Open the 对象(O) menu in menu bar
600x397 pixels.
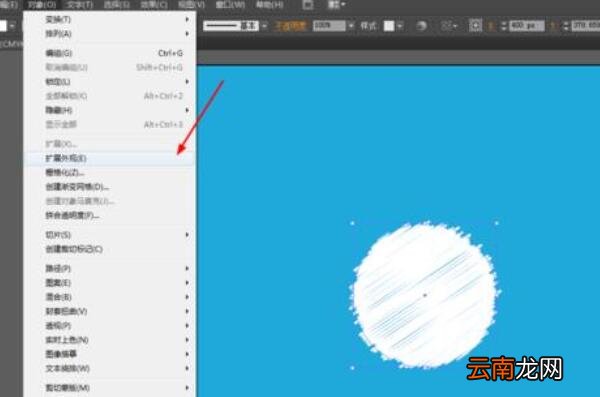42,5
